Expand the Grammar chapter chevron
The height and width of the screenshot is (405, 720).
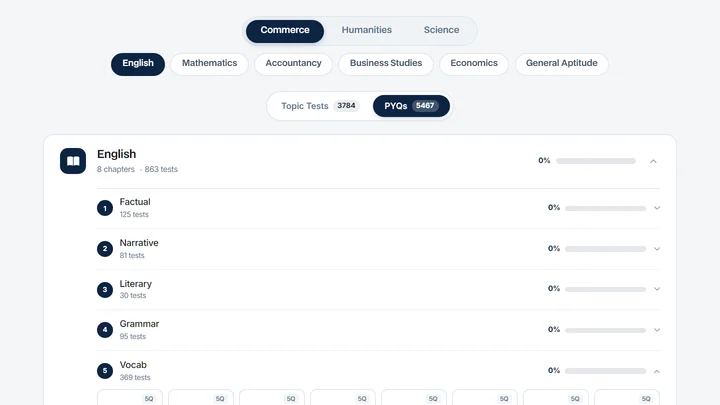coord(657,330)
